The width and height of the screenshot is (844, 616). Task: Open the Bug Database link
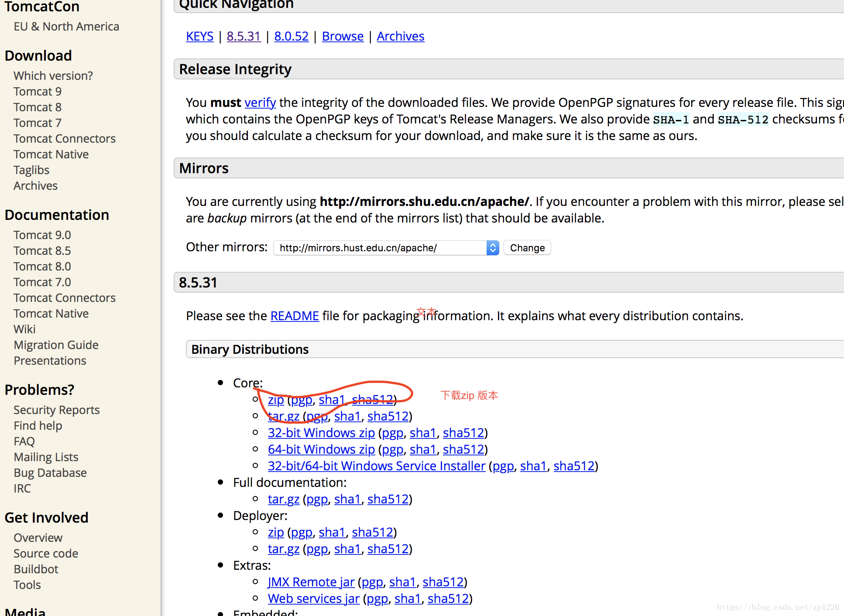50,473
